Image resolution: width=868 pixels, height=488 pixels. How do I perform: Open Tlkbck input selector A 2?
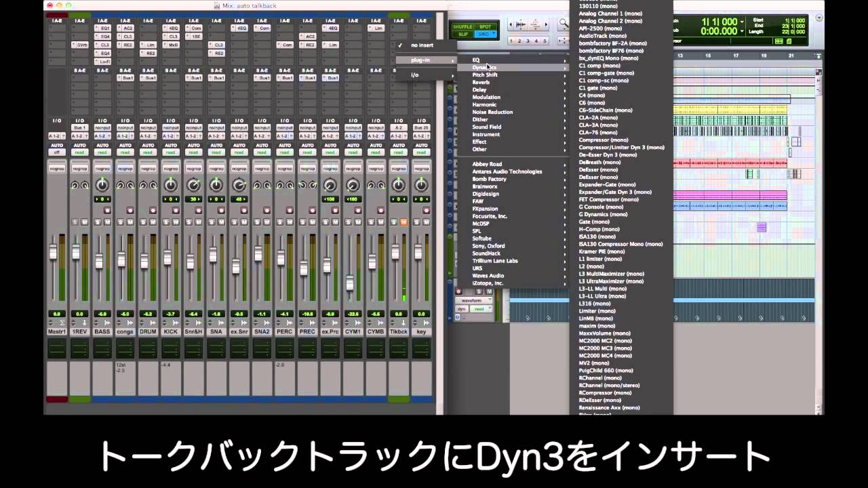[399, 127]
